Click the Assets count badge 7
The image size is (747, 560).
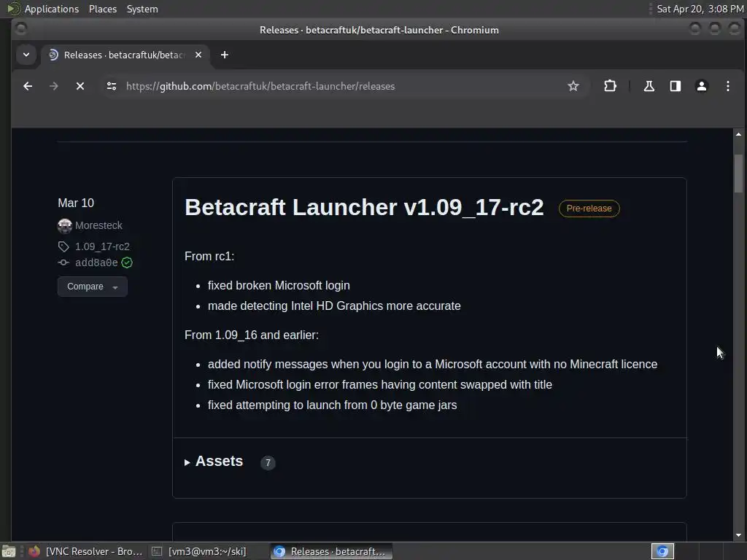(x=268, y=462)
